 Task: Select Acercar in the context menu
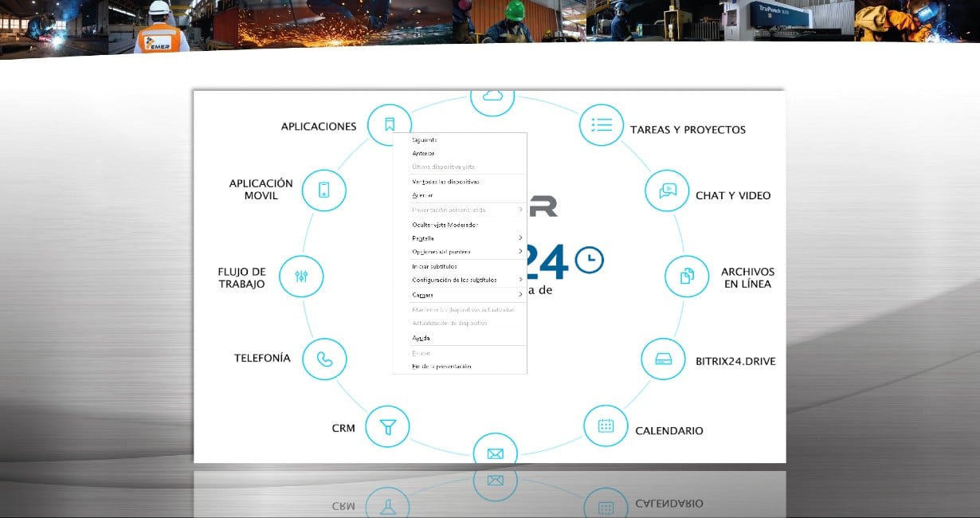coord(459,195)
